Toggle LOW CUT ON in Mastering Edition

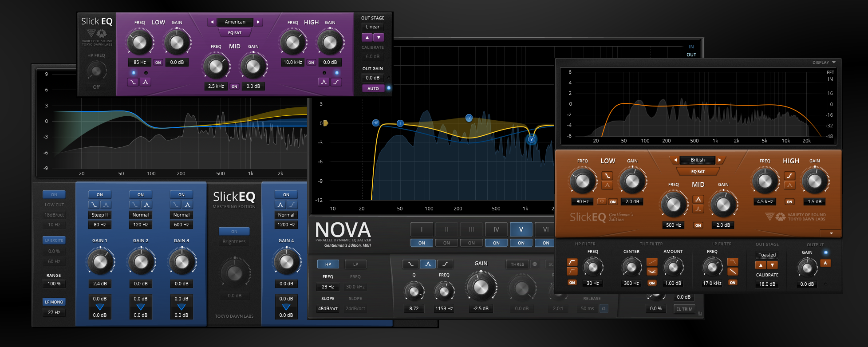coord(54,195)
